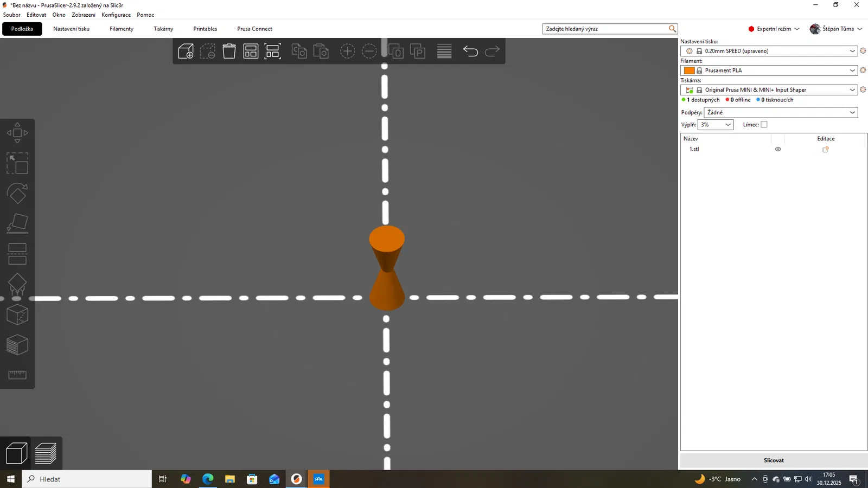The width and height of the screenshot is (868, 488).
Task: Open the Cut tool
Action: [17, 254]
